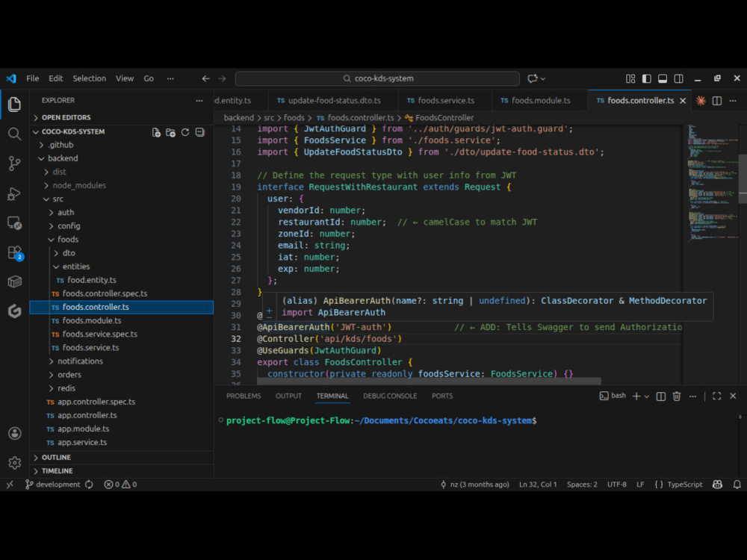Open the Manage gear icon

[x=14, y=463]
